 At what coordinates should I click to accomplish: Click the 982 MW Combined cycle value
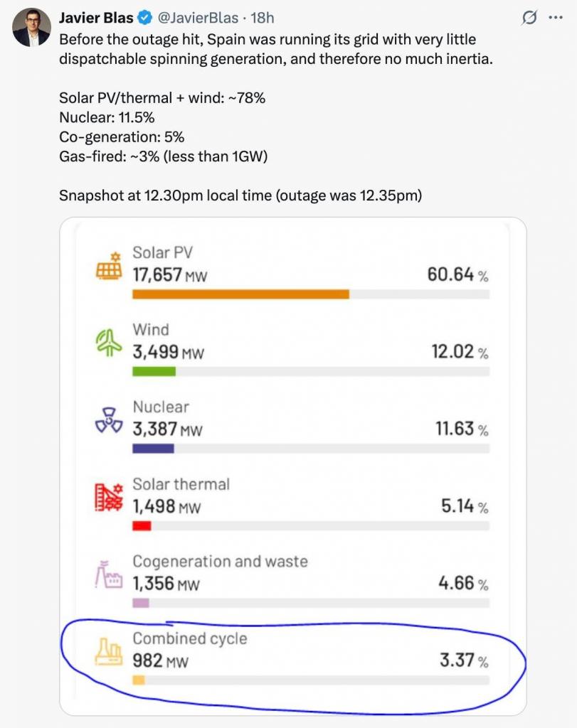[x=161, y=661]
